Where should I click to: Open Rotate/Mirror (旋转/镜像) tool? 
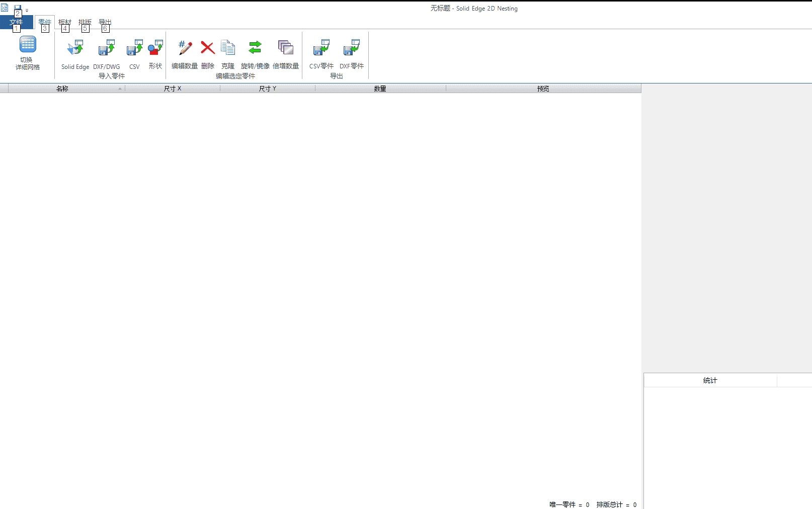[255, 54]
